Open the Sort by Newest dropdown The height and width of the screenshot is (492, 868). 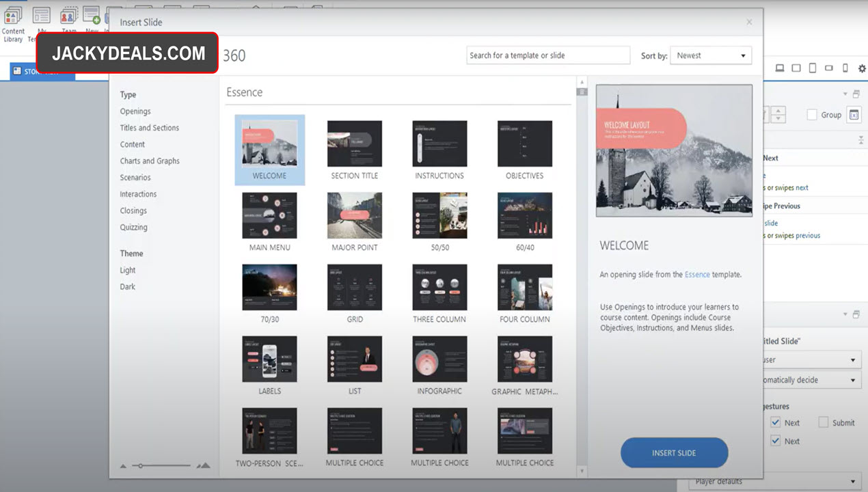click(711, 55)
